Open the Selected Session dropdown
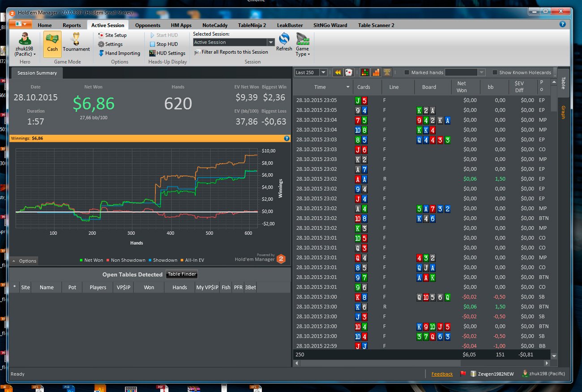The image size is (582, 392). 271,43
